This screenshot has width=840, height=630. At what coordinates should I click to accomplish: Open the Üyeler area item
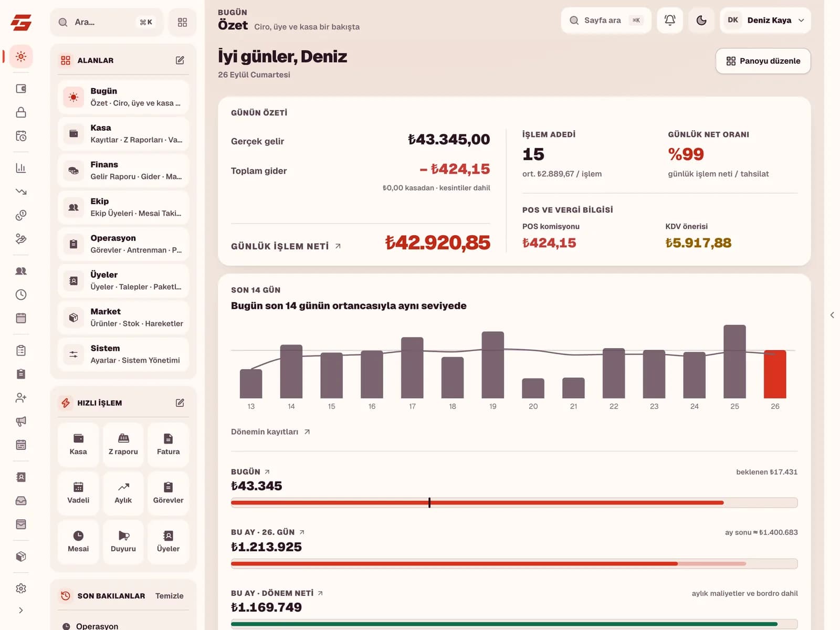pos(123,281)
